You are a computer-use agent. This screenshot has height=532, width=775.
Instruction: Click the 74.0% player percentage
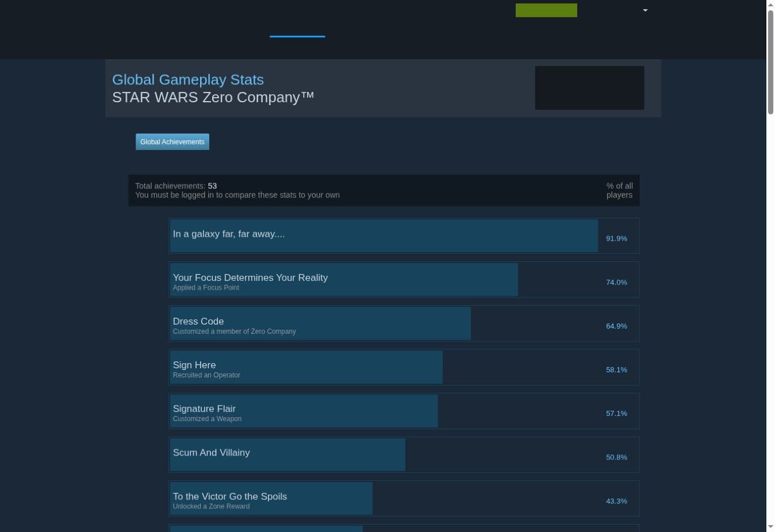616,282
